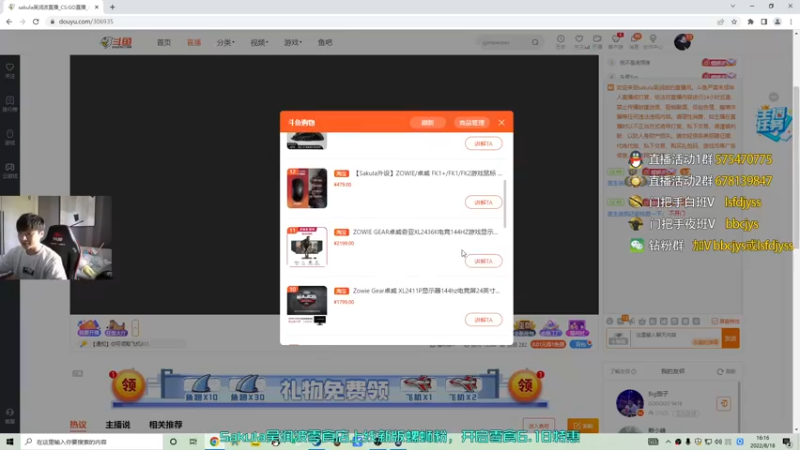800x450 pixels.
Task: Click the shopping popup list scrollbar
Action: [x=505, y=203]
